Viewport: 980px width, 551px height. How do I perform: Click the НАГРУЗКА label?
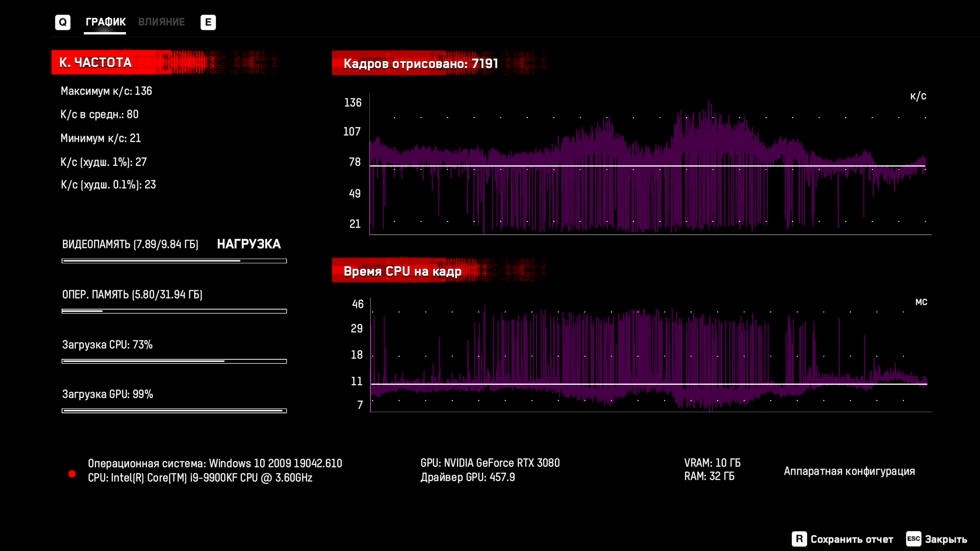pyautogui.click(x=249, y=244)
